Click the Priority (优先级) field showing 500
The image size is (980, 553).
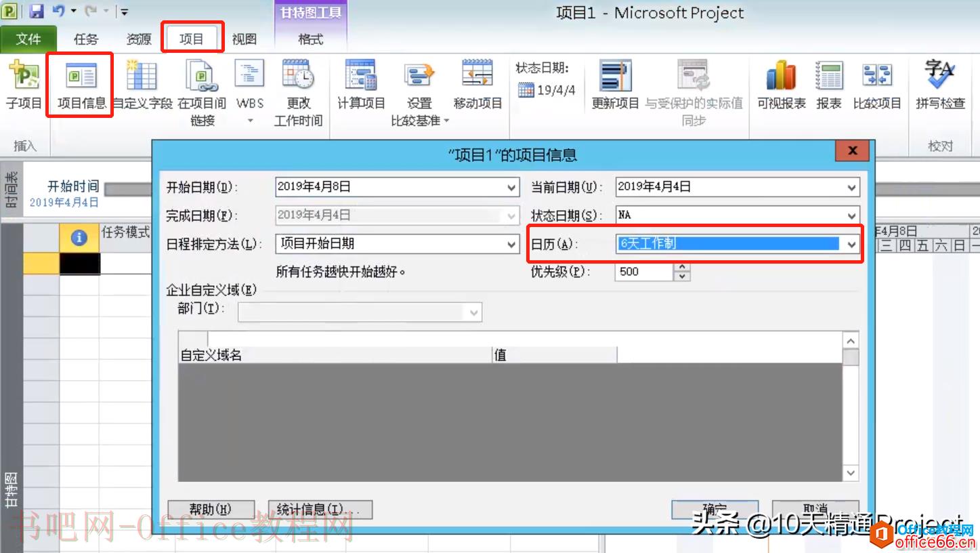coord(645,272)
